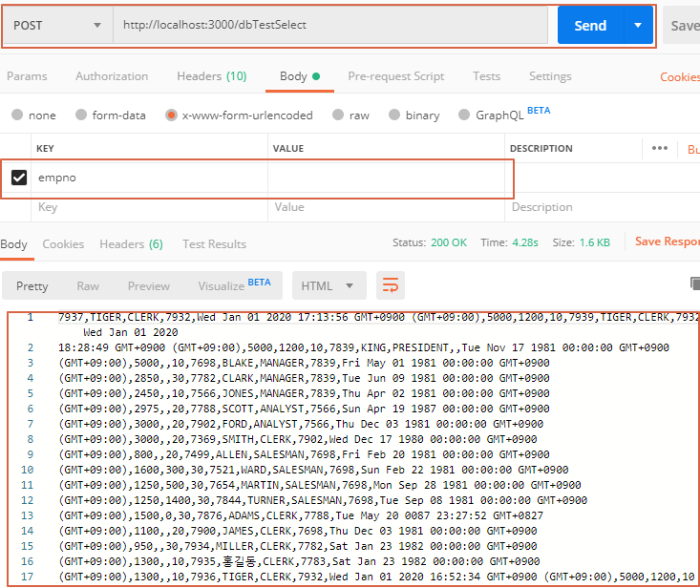Select the request Body tab
700x588 pixels.
[x=300, y=76]
